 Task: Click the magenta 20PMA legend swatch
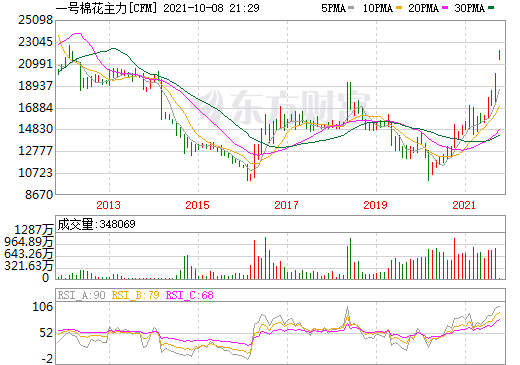coord(445,8)
